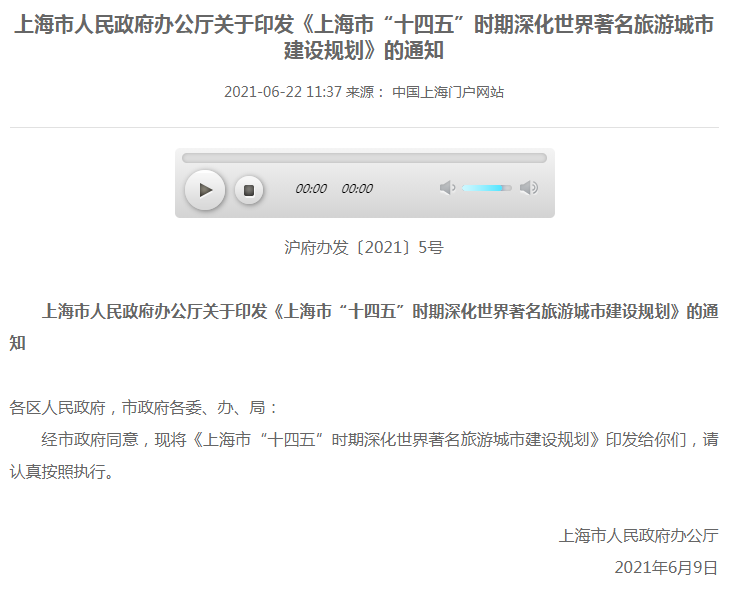
Task: Click the line 认真按照执行
Action: 62,472
